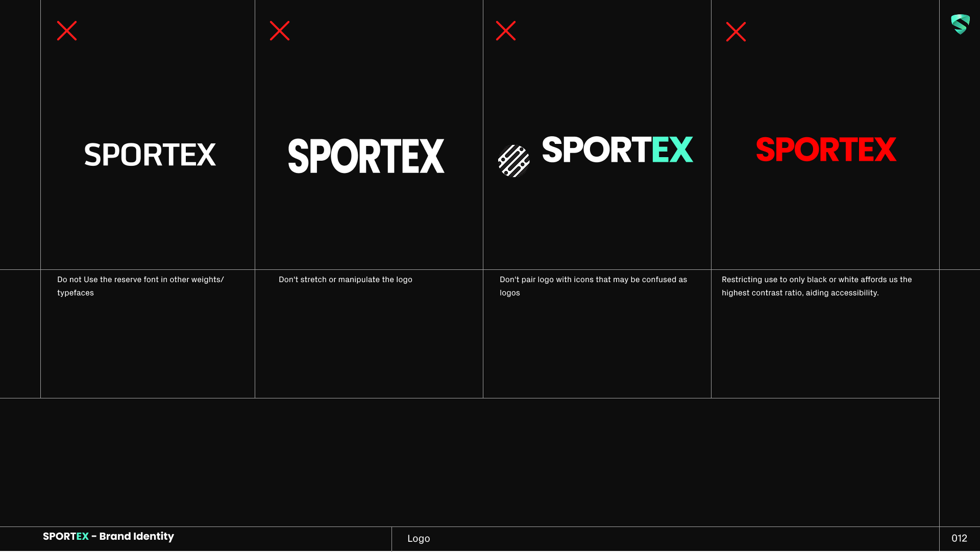Select the stretched white SPORTEX logo
This screenshot has width=980, height=552.
click(x=366, y=156)
